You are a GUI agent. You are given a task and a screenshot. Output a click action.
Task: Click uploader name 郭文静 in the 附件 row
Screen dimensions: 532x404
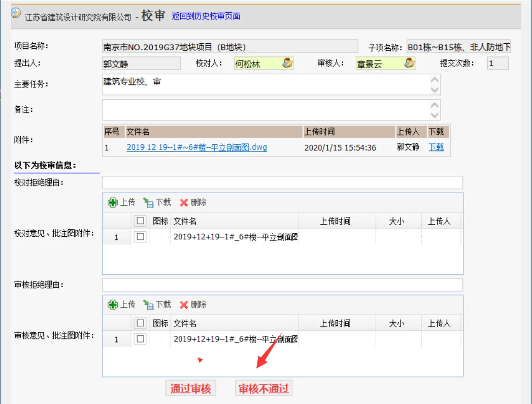pos(408,147)
